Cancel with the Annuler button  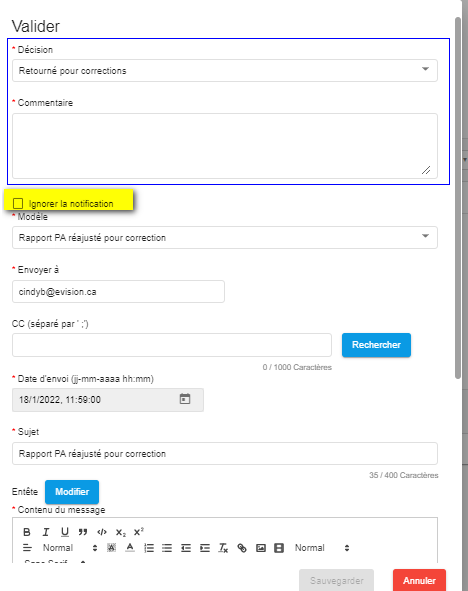click(x=419, y=580)
